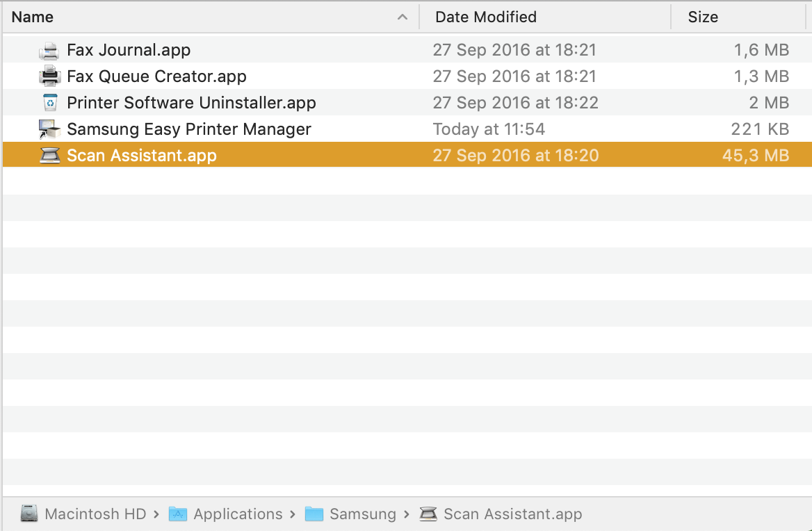812x531 pixels.
Task: Click the Applications folder icon in path bar
Action: coord(179,514)
